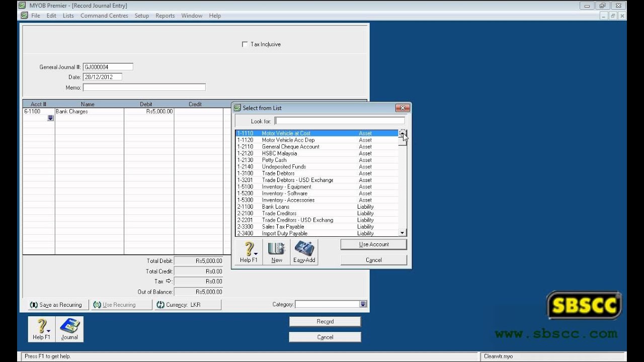The width and height of the screenshot is (644, 362).
Task: Select Petty Cash account row
Action: click(x=317, y=160)
